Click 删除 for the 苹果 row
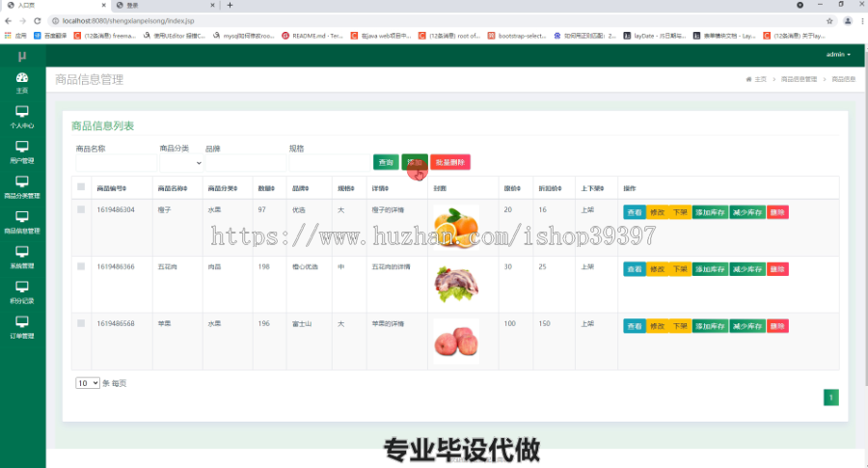The image size is (868, 468). coord(777,326)
